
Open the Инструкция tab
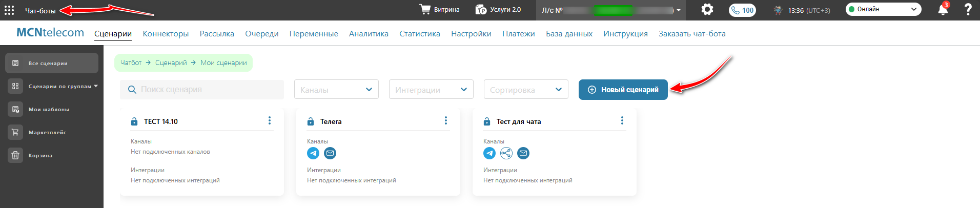[x=625, y=34]
